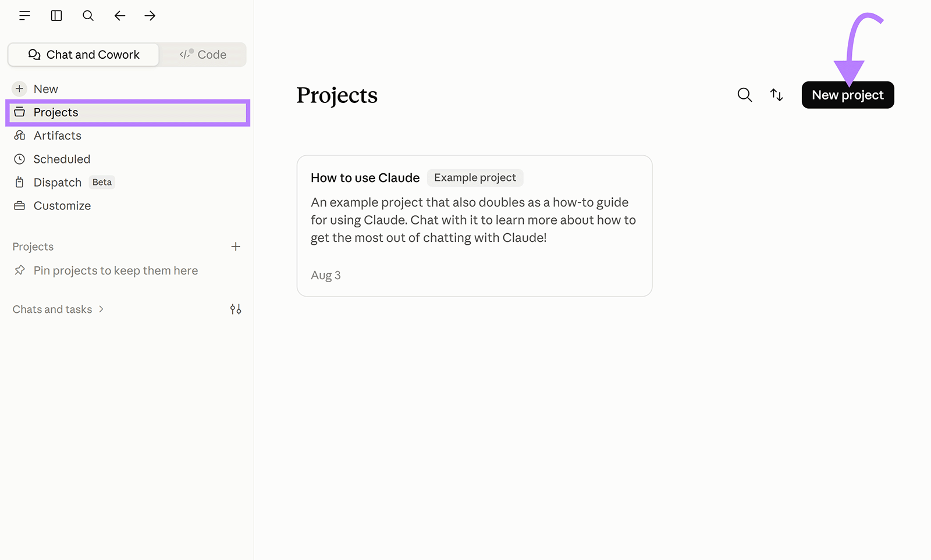Image resolution: width=931 pixels, height=560 pixels.
Task: Click the Projects page heading
Action: click(337, 95)
